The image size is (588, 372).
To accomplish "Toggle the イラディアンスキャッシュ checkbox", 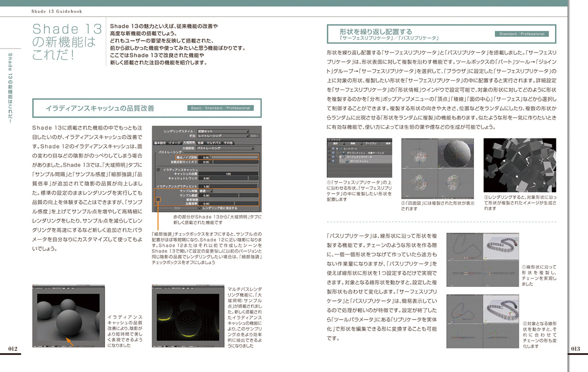I will tap(158, 170).
